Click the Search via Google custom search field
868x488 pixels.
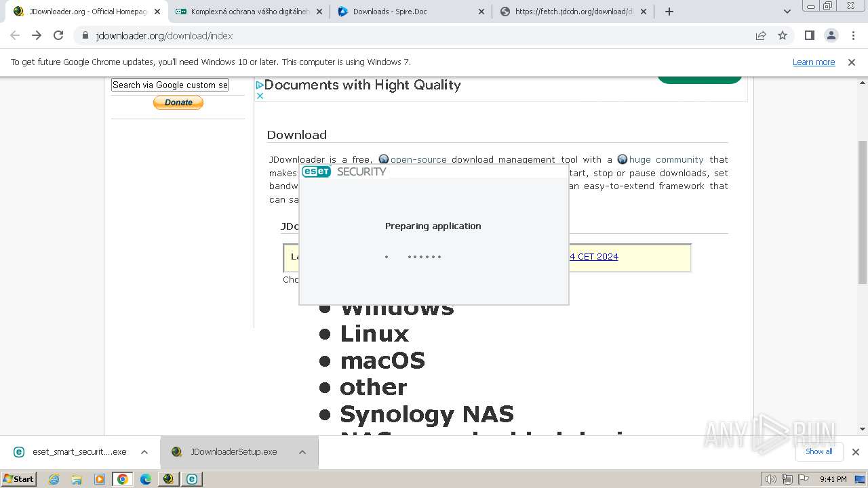pos(170,85)
